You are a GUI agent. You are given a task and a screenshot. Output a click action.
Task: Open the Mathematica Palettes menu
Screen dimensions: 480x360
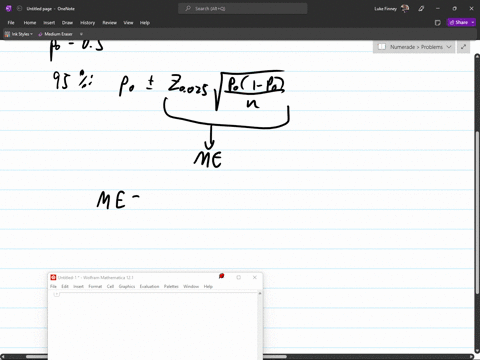pos(171,286)
